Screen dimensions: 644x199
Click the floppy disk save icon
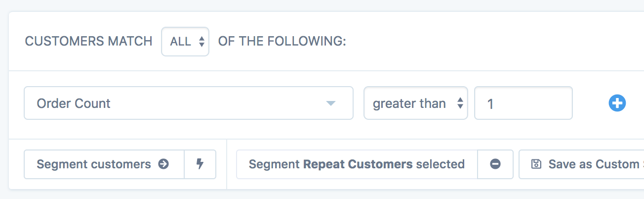click(535, 164)
